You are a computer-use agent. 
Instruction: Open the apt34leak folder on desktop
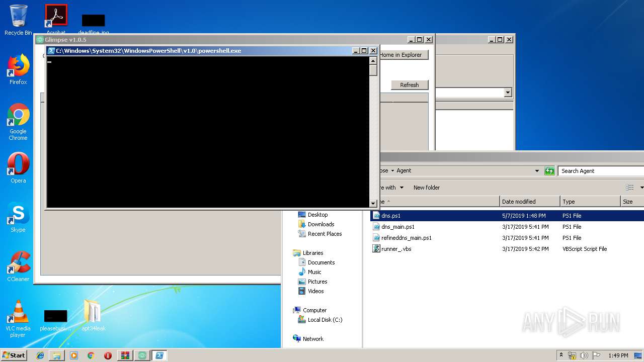(93, 315)
